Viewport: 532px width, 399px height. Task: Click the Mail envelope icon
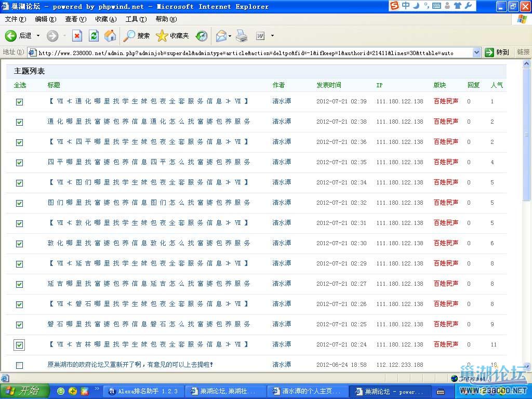click(221, 36)
